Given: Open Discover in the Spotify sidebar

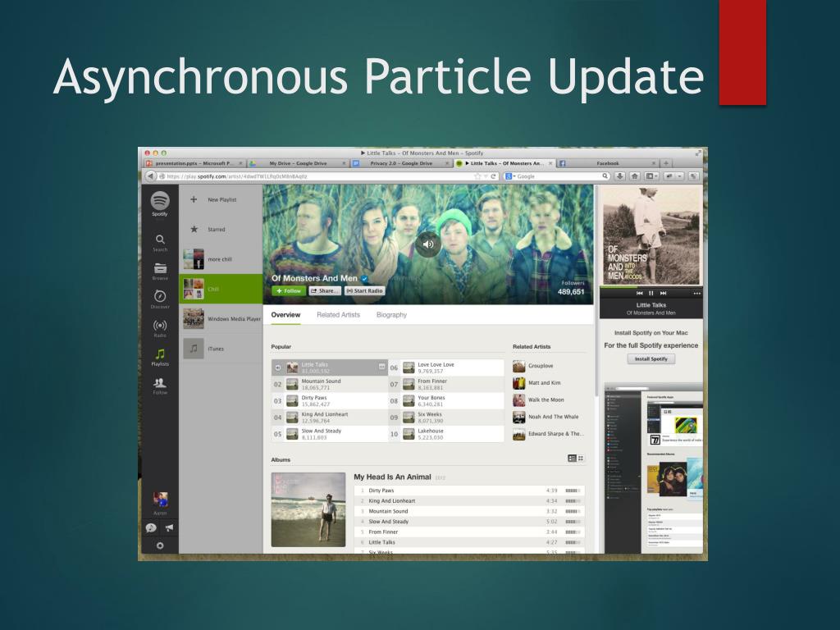Looking at the screenshot, I should [x=160, y=299].
